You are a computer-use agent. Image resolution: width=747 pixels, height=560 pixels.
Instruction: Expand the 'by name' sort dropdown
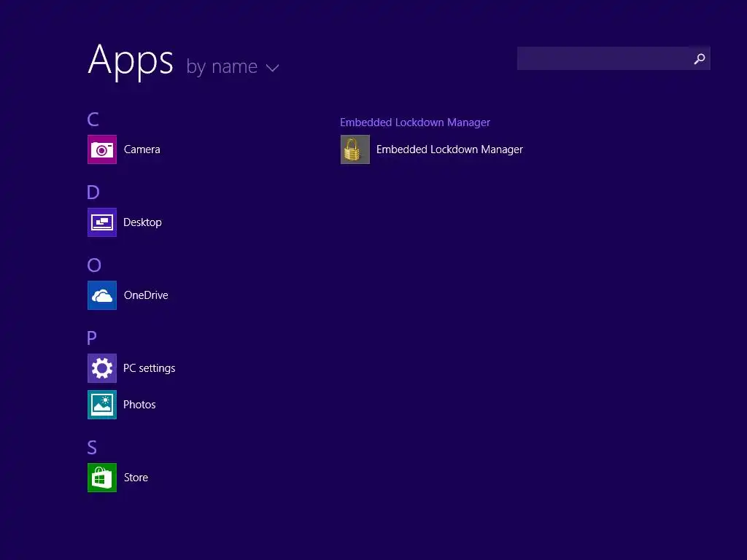pos(233,66)
